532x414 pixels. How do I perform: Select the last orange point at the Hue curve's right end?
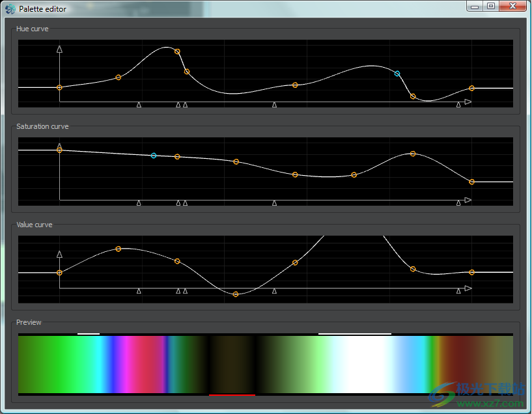[471, 88]
